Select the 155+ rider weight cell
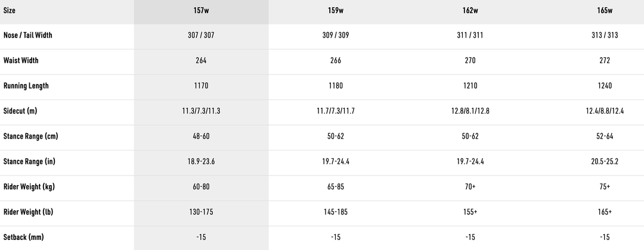The height and width of the screenshot is (250, 644). [470, 212]
